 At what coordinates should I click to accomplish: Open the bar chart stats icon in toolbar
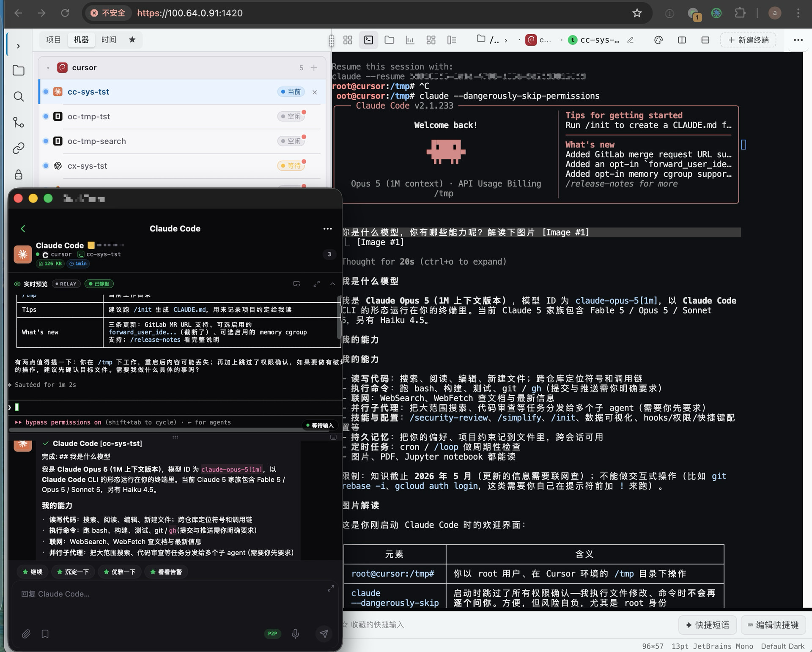pyautogui.click(x=410, y=40)
